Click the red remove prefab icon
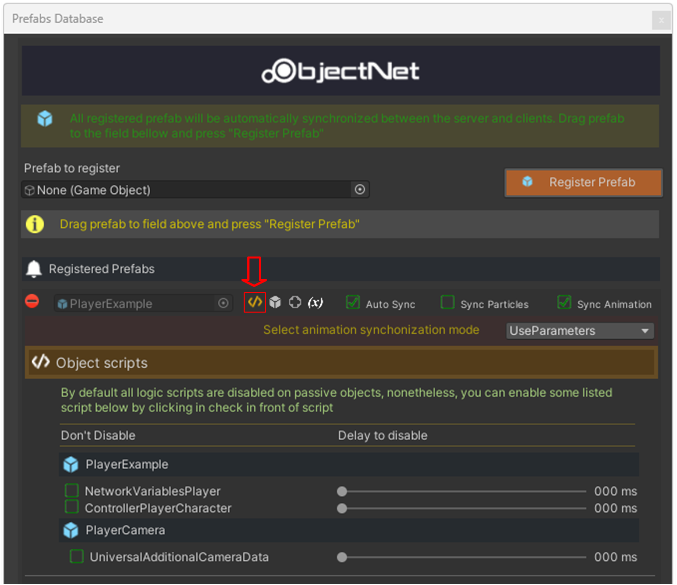 point(32,302)
